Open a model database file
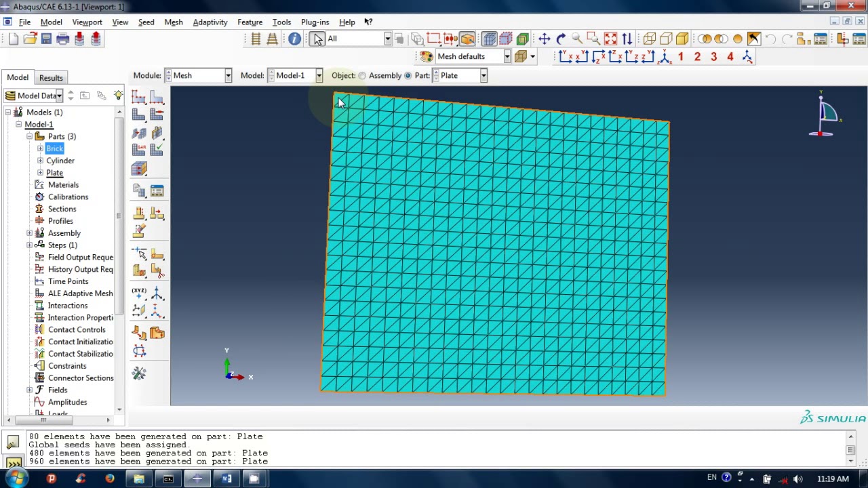868x488 pixels. coord(30,39)
